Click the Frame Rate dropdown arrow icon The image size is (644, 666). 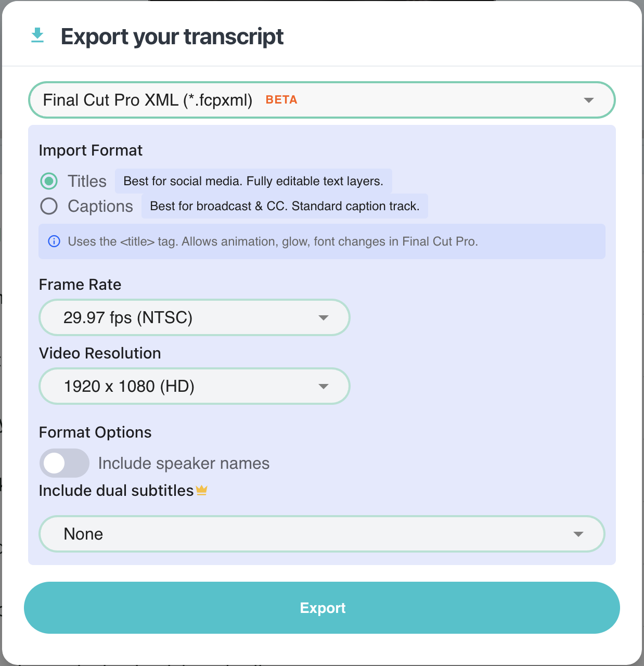tap(324, 318)
